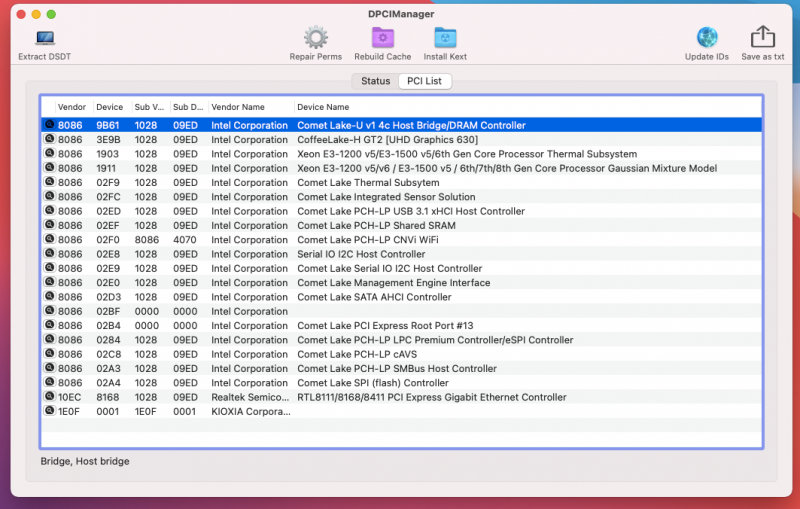Viewport: 800px width, 509px height.
Task: Select the PCI List tab
Action: (424, 81)
